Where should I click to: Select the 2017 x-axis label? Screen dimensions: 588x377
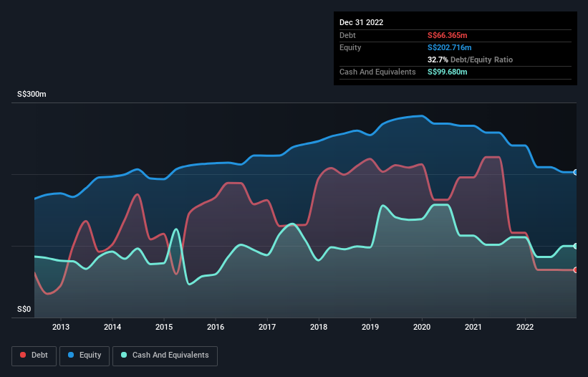(267, 327)
